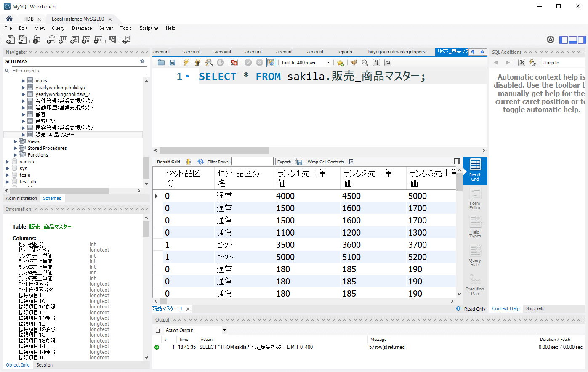Refresh the schemas list
The width and height of the screenshot is (588, 372).
click(142, 61)
